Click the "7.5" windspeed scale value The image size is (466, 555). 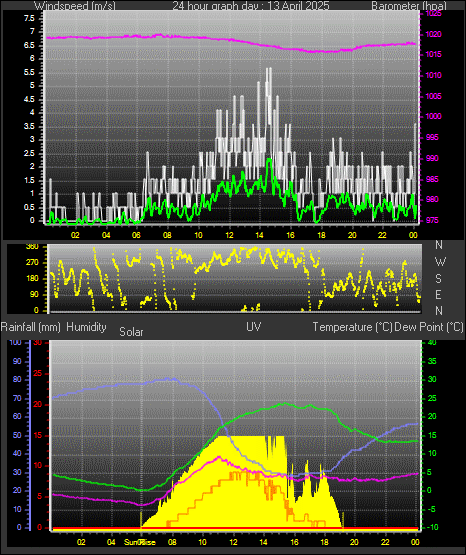coord(29,18)
